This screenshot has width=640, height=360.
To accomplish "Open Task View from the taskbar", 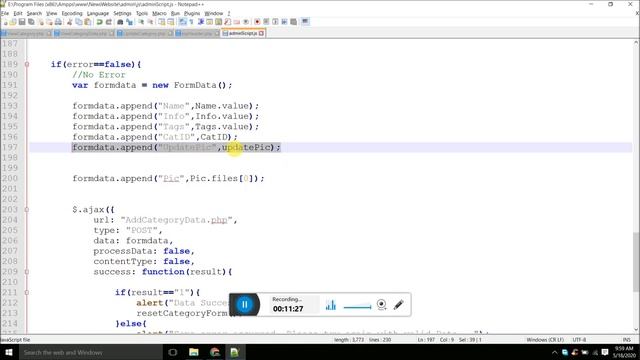I will 173,352.
